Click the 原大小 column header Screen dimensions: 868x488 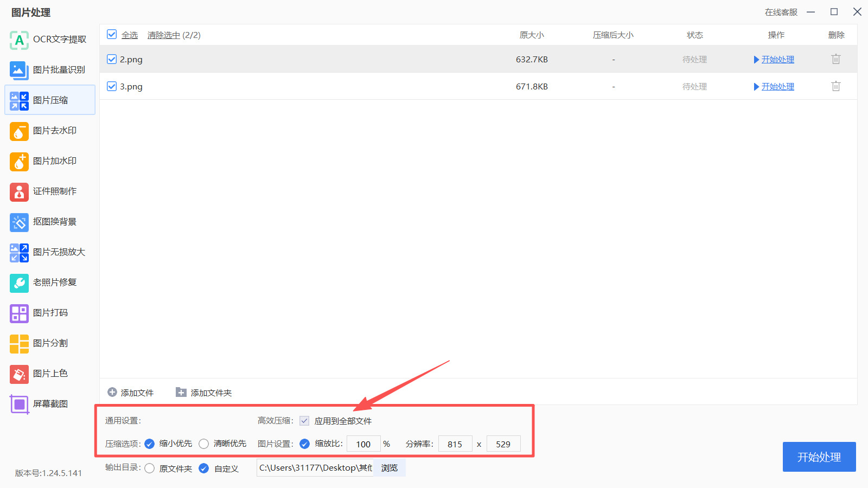pyautogui.click(x=532, y=35)
